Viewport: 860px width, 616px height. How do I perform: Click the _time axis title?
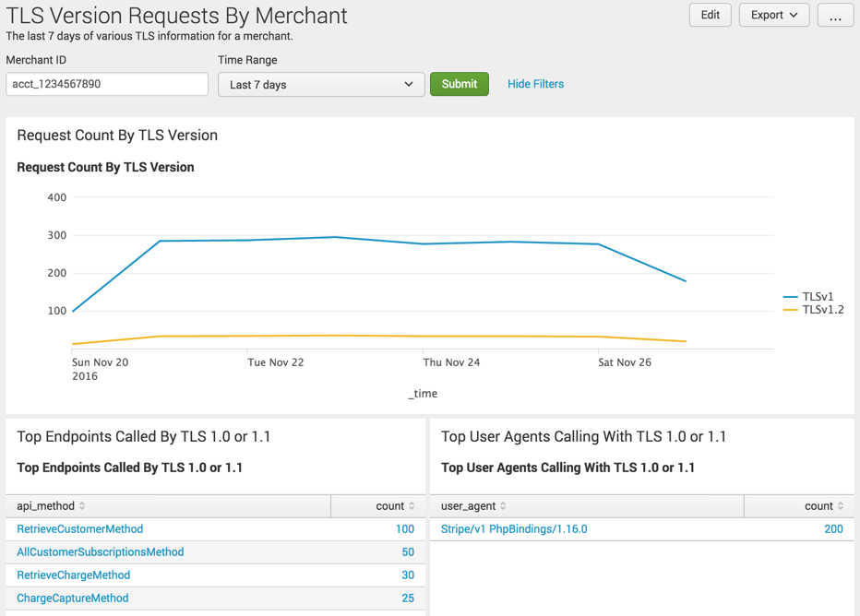[x=423, y=394]
